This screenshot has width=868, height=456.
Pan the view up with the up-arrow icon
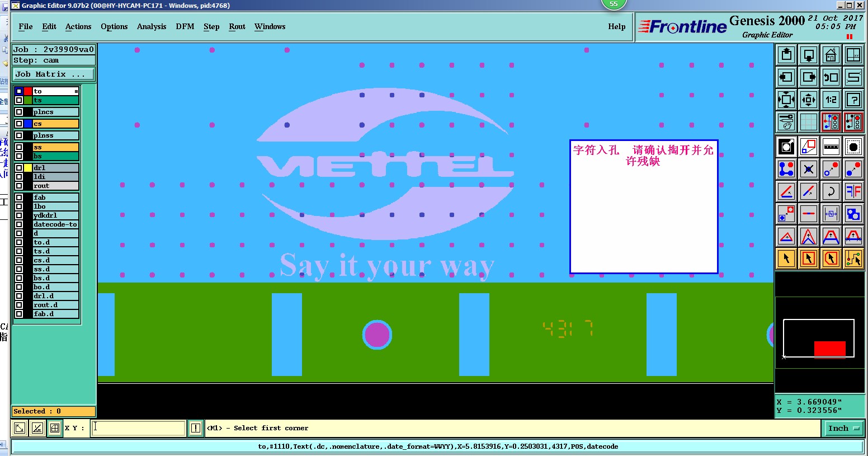coord(786,55)
